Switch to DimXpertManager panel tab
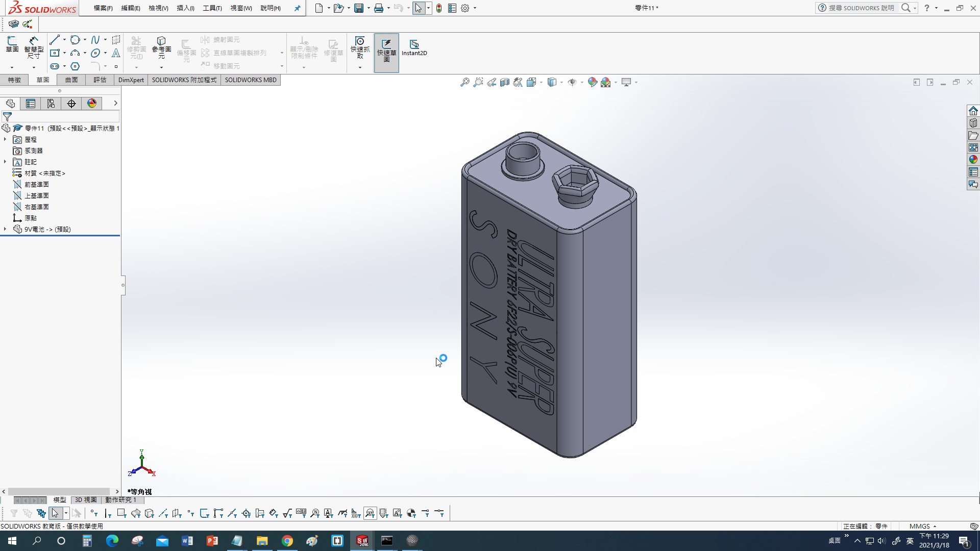The image size is (980, 551). [x=71, y=104]
